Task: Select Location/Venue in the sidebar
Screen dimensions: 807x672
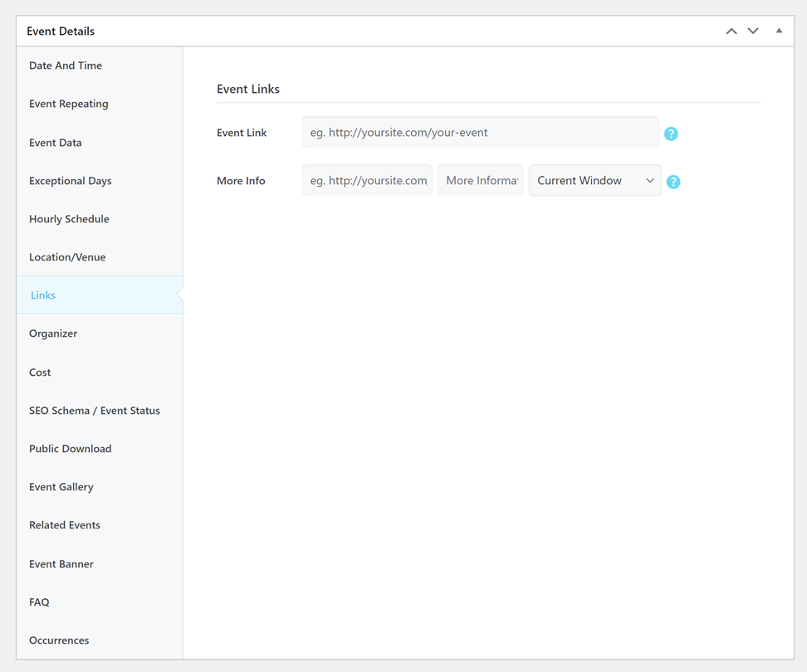Action: [67, 257]
